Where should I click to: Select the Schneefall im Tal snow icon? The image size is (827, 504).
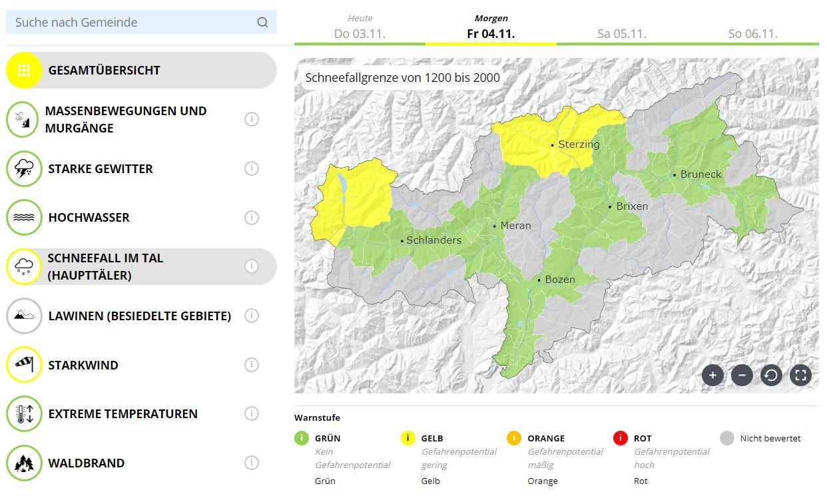coord(24,266)
